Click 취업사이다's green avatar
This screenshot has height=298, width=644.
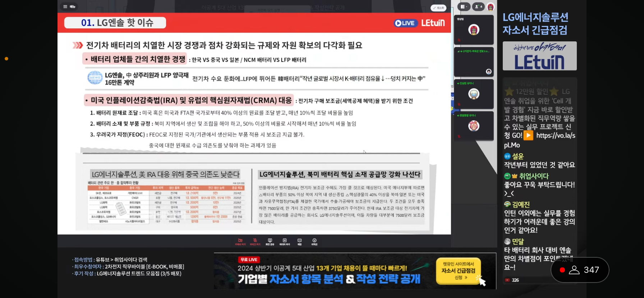pyautogui.click(x=507, y=176)
